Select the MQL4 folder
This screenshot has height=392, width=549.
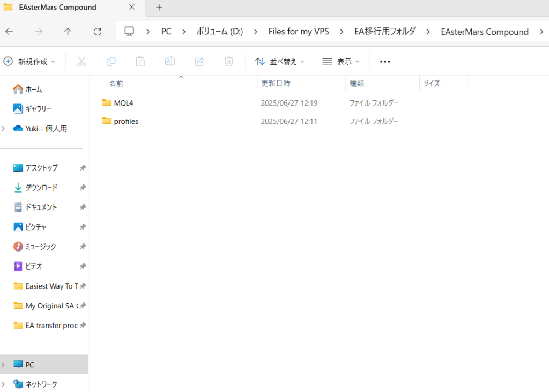[x=123, y=102]
